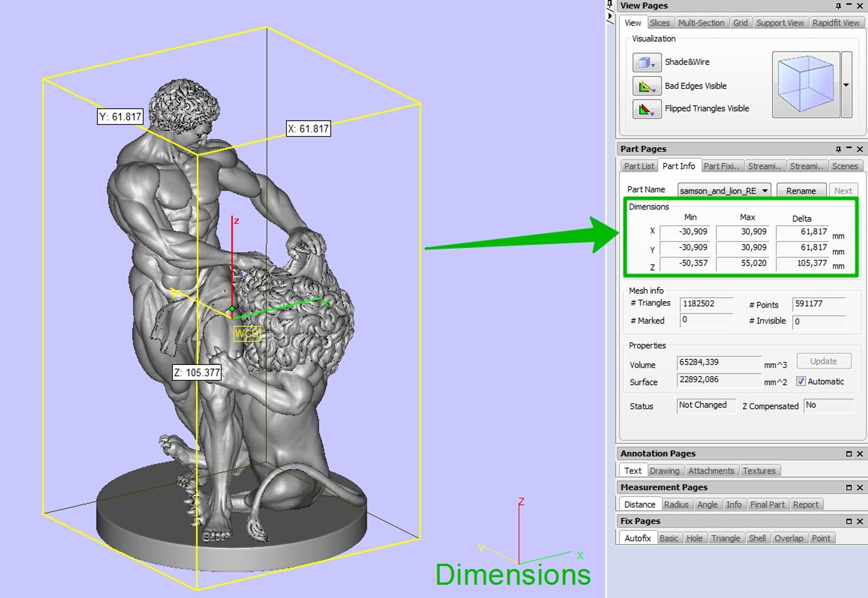Pin the View Pages panel
The height and width of the screenshot is (598, 868).
click(838, 6)
